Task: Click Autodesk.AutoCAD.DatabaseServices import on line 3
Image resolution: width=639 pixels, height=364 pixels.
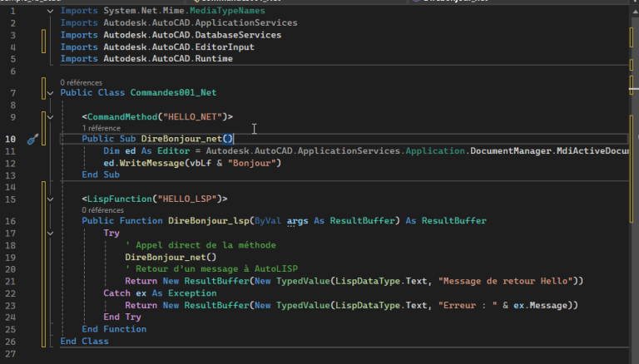Action: (192, 35)
